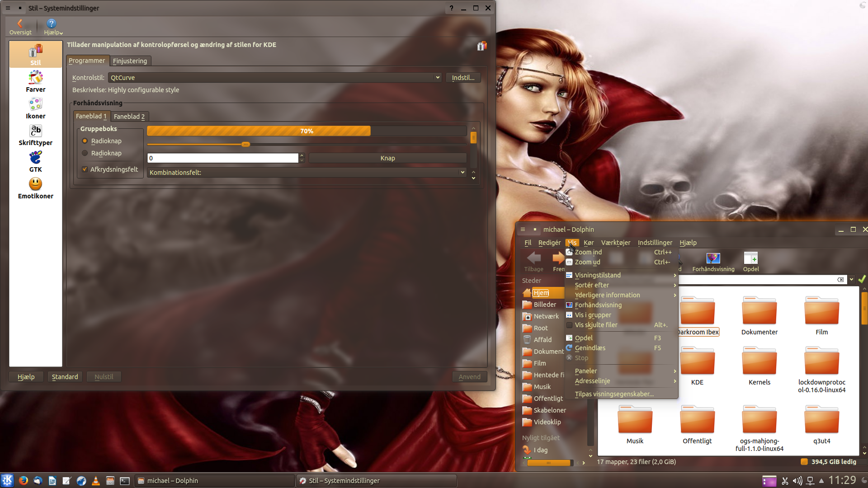Image resolution: width=868 pixels, height=488 pixels.
Task: Click the Standard defaults button
Action: pyautogui.click(x=65, y=377)
